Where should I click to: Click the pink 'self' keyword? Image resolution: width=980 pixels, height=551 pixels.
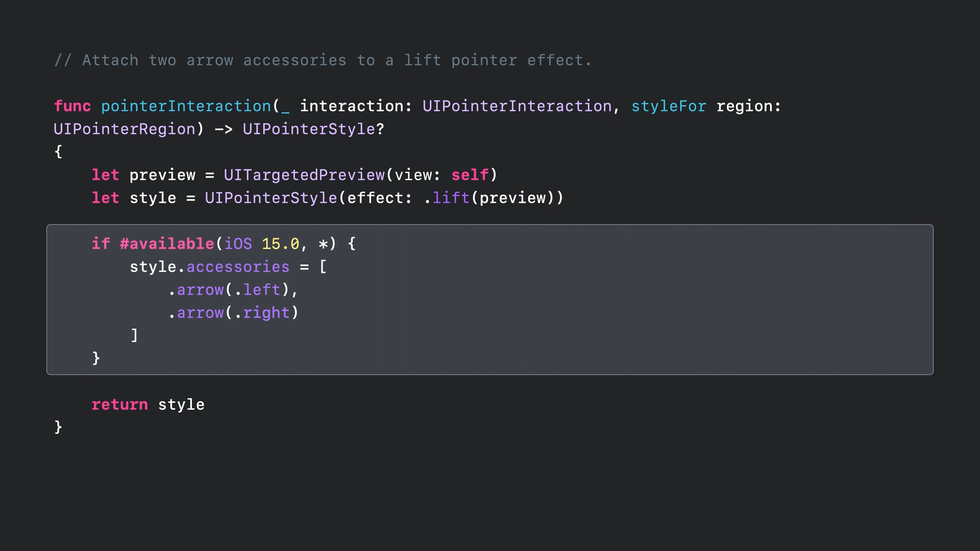click(x=470, y=175)
